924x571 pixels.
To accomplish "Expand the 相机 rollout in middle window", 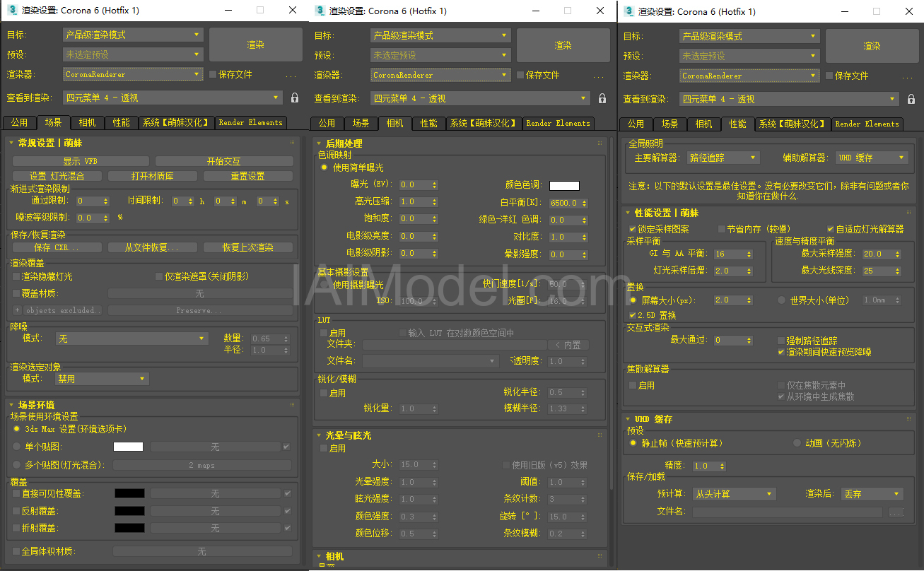I will click(x=330, y=557).
